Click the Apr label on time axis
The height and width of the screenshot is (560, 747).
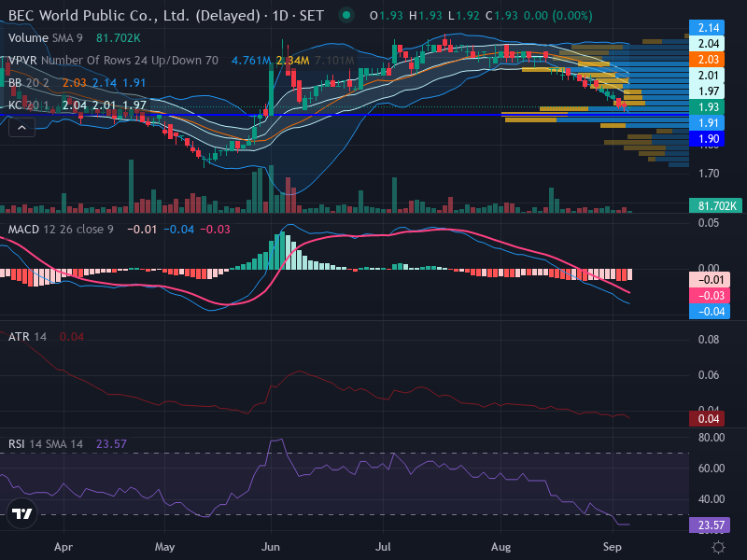[x=63, y=547]
